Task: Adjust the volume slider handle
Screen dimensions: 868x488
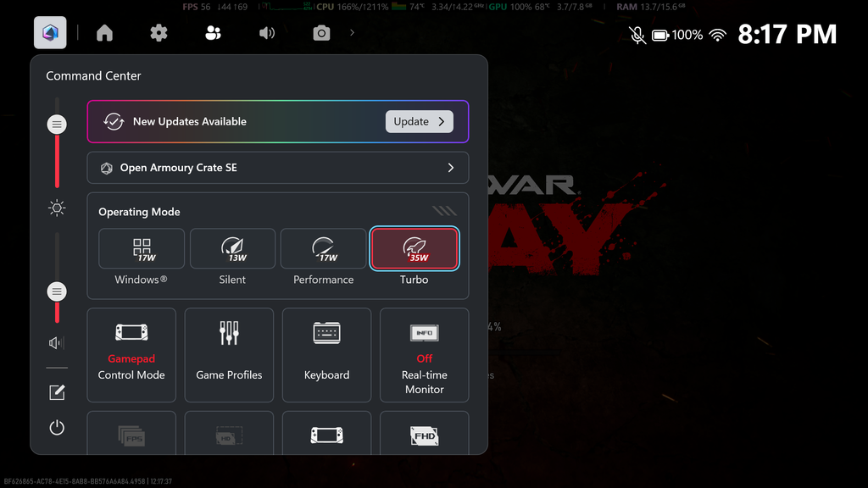Action: (57, 291)
